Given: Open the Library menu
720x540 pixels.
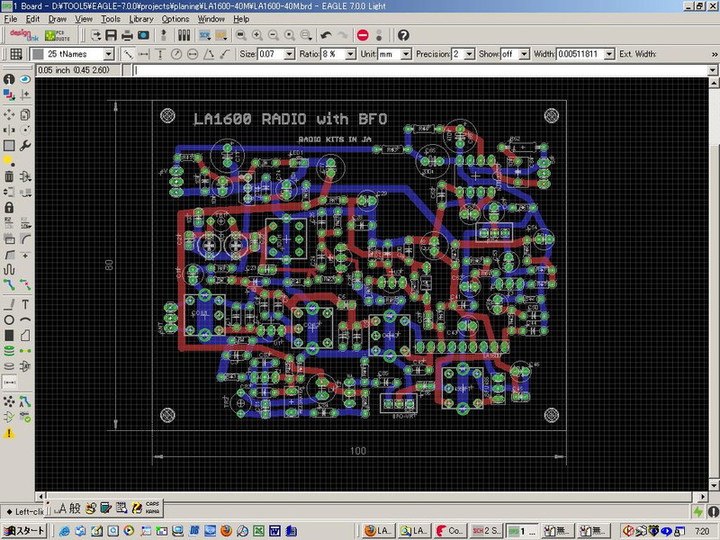Looking at the screenshot, I should (x=141, y=19).
